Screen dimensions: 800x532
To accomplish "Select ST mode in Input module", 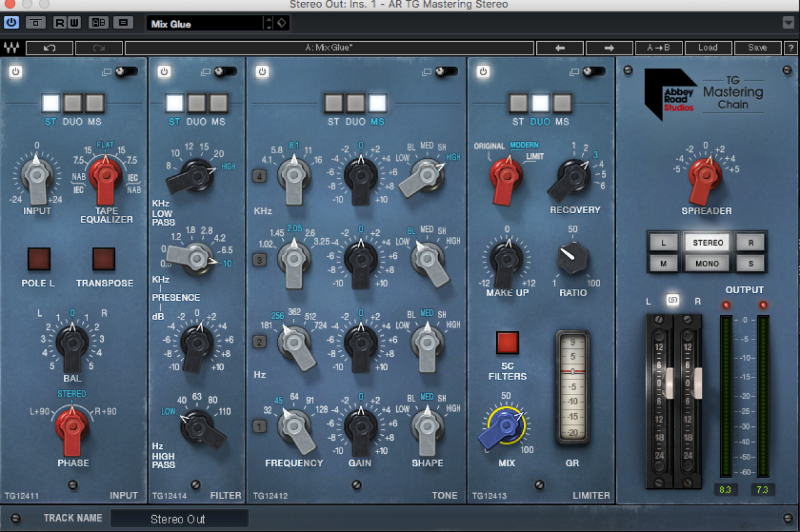I will pyautogui.click(x=51, y=103).
